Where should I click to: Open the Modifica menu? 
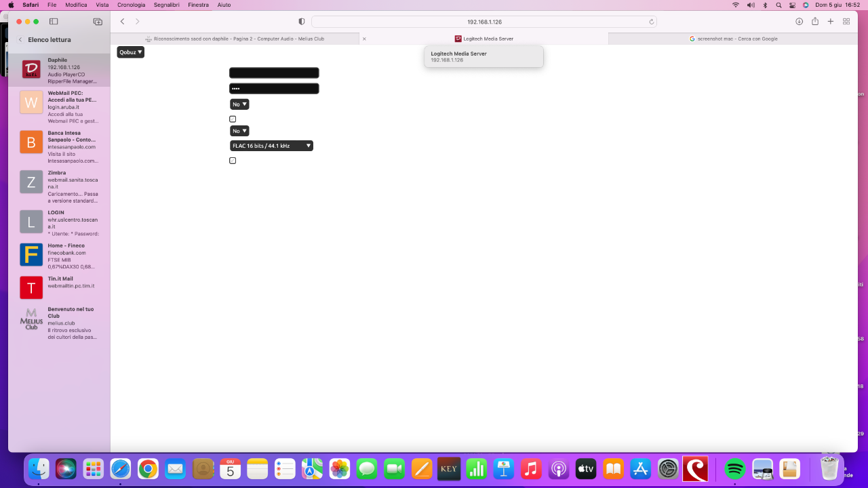76,5
